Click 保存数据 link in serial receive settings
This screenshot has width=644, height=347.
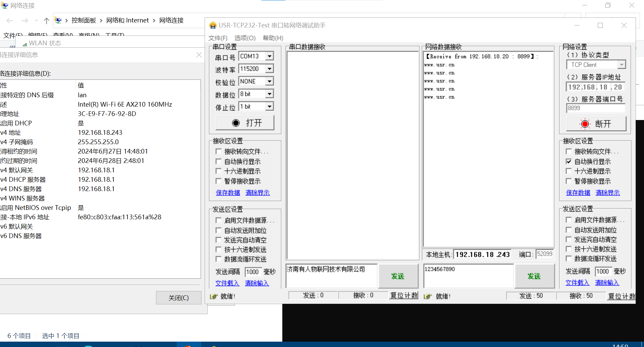click(228, 193)
